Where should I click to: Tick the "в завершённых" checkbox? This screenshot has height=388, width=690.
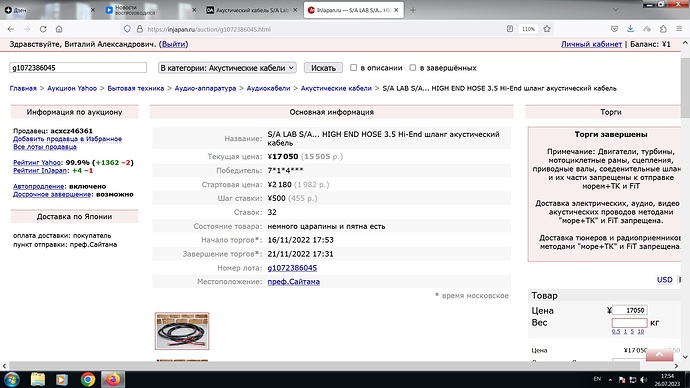pos(412,68)
